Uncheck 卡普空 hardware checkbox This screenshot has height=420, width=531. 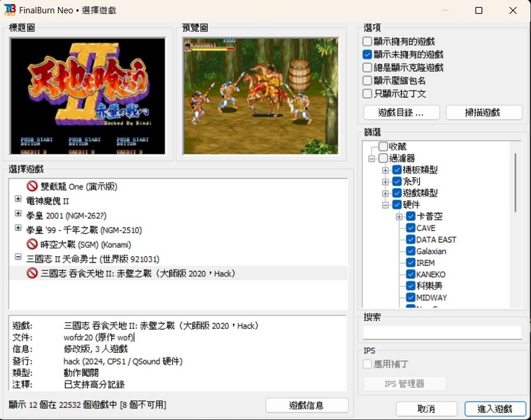[x=411, y=216]
